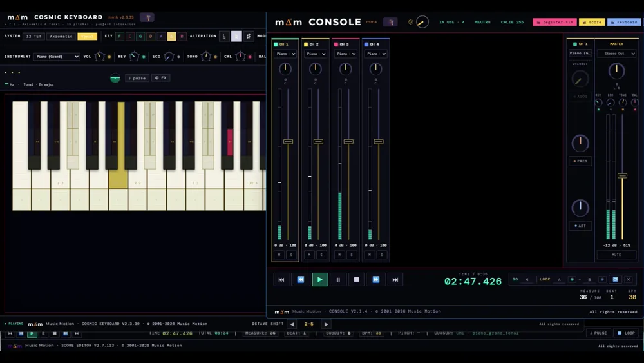This screenshot has width=644, height=363.
Task: Select the natural alteration button
Action: 236,36
